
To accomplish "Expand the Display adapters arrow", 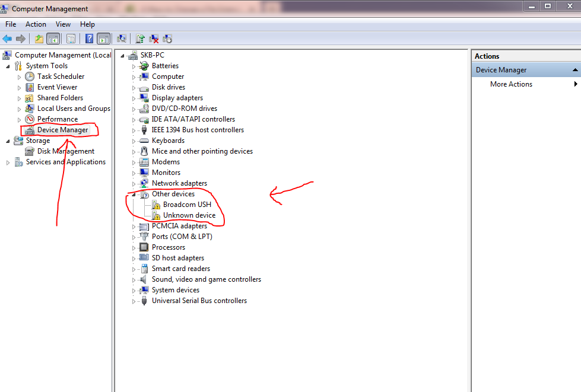I will point(134,98).
